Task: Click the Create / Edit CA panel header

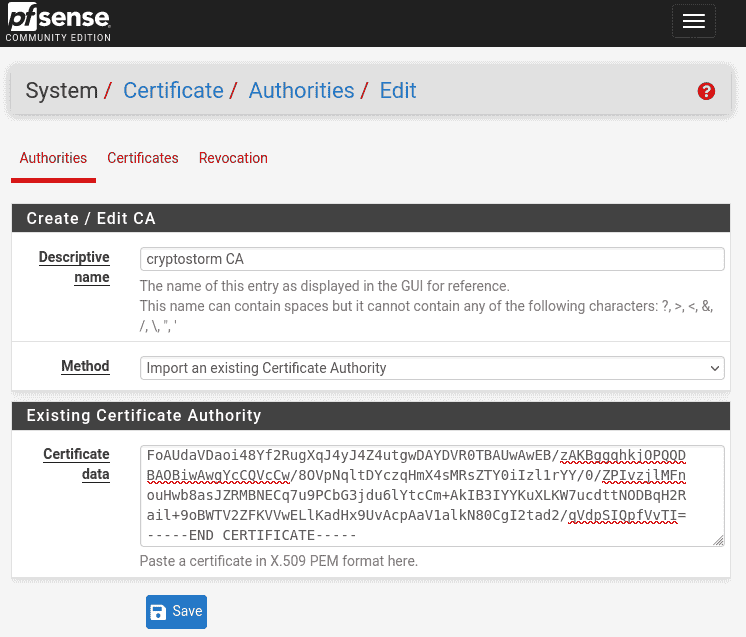Action: 371,218
